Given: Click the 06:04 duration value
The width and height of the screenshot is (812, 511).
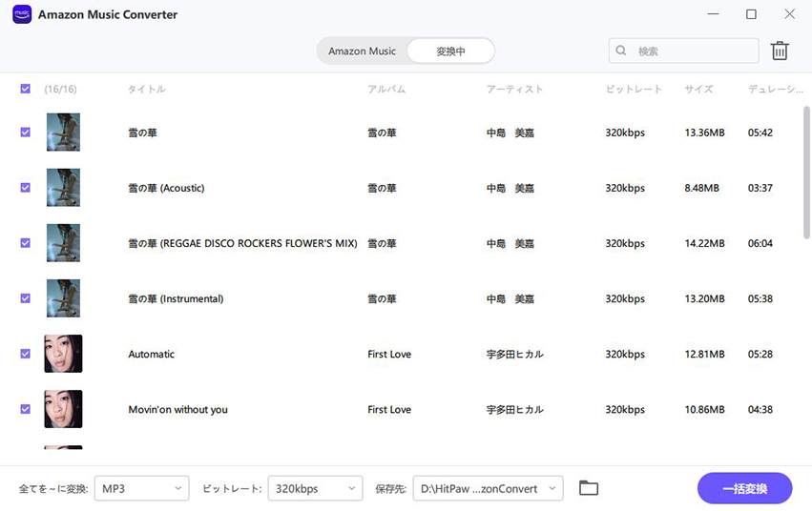Looking at the screenshot, I should tap(760, 243).
